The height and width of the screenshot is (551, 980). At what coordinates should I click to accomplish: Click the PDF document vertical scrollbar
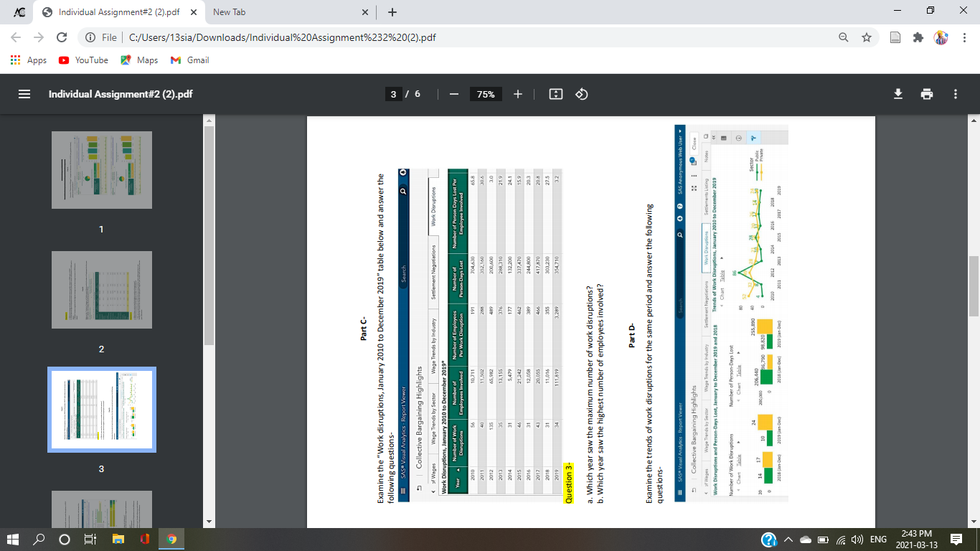[974, 287]
